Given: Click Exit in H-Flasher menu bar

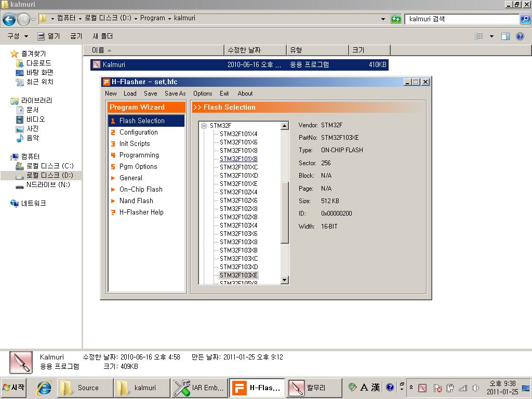Looking at the screenshot, I should click(x=224, y=94).
